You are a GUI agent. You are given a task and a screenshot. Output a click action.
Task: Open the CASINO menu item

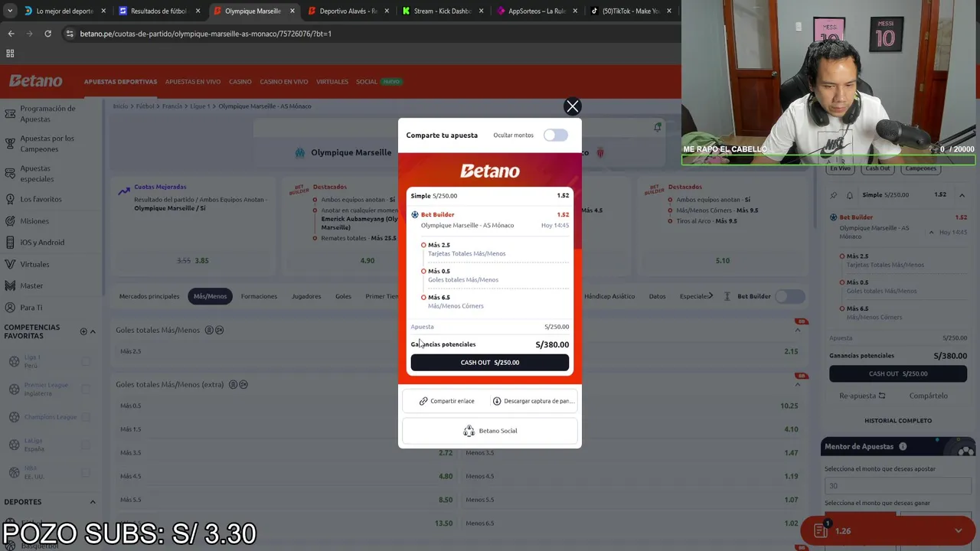pos(240,82)
